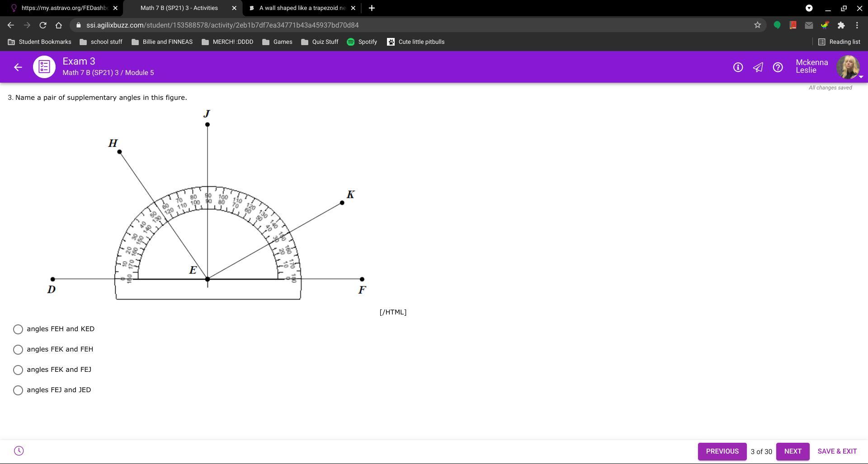Open the MERCH! :DDDD bookmark folder
The width and height of the screenshot is (868, 464).
click(227, 42)
